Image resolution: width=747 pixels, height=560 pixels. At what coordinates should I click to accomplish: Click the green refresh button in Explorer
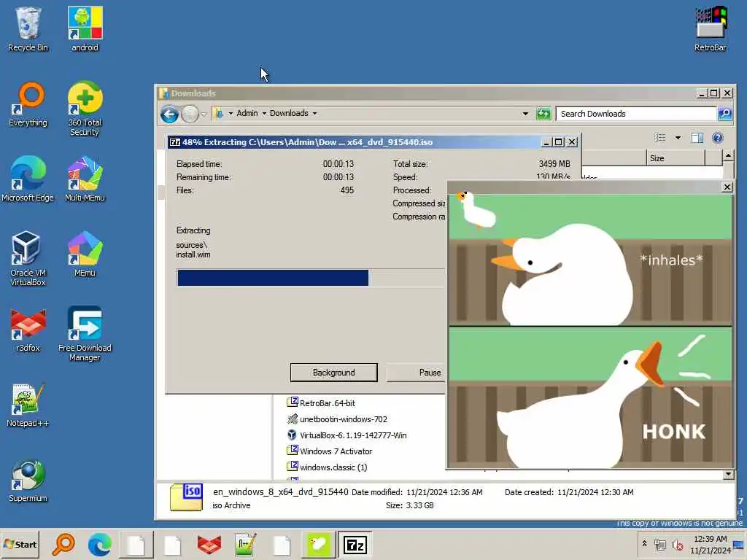[543, 113]
